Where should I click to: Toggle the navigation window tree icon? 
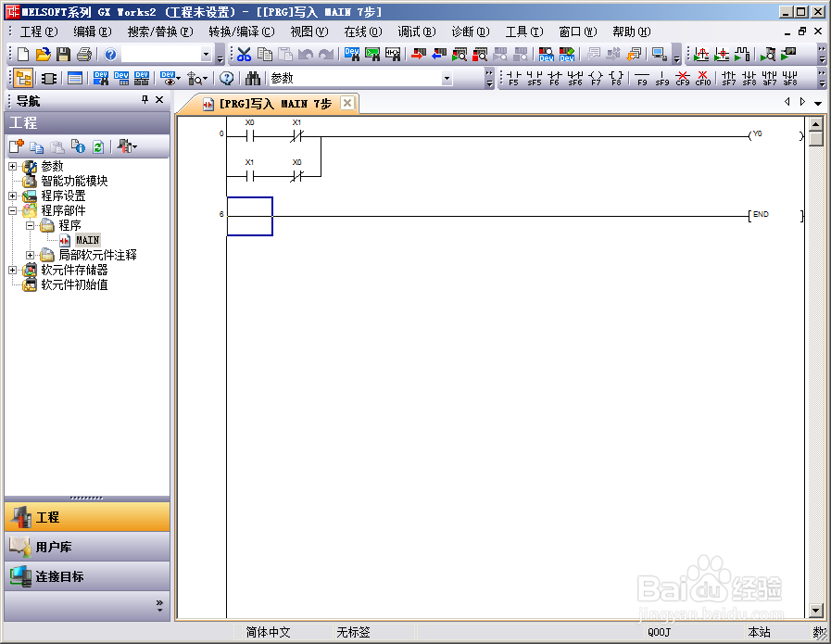click(23, 79)
